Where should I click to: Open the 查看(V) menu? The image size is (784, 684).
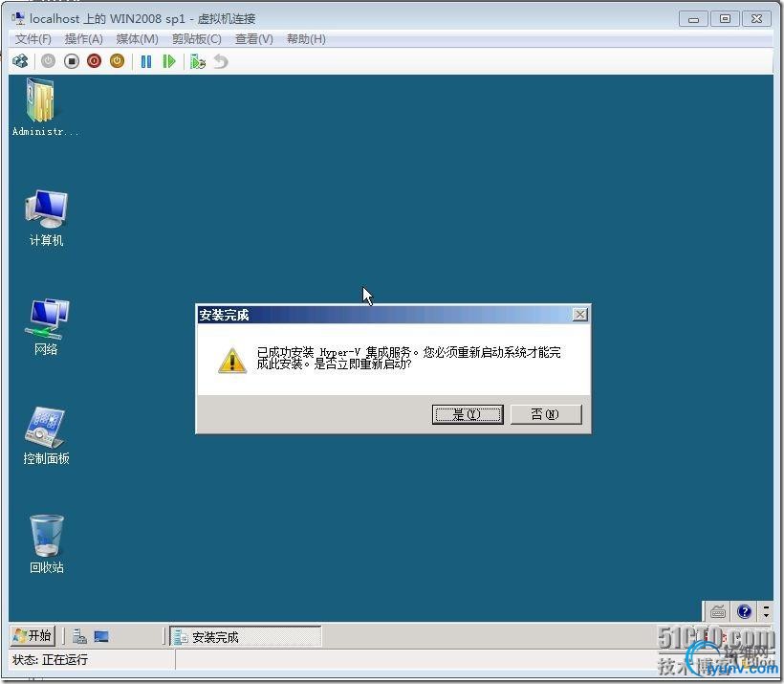pyautogui.click(x=254, y=39)
